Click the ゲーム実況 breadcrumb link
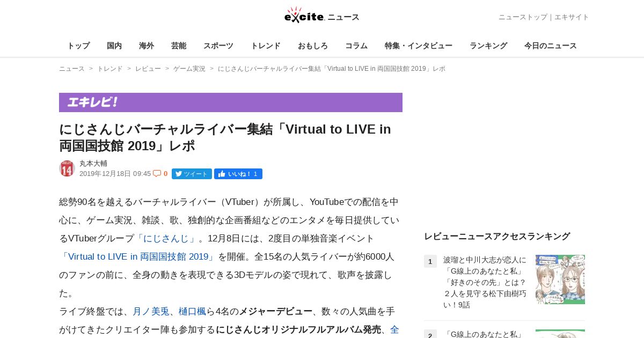 click(189, 69)
